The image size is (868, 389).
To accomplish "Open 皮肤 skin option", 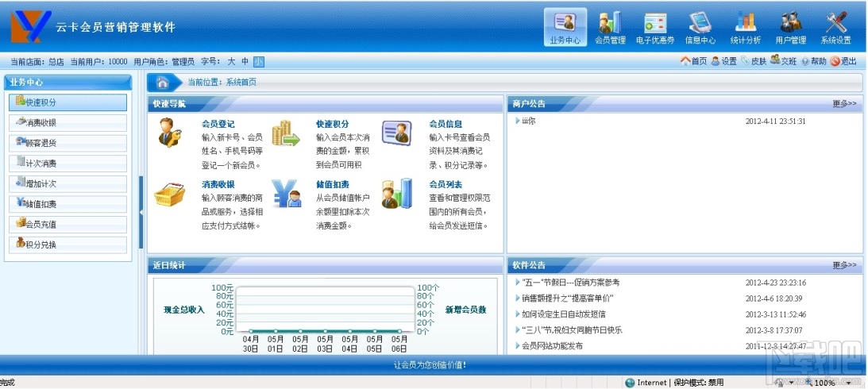I will [754, 61].
